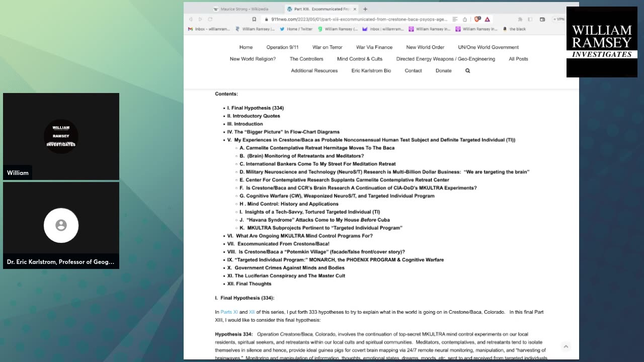Follow the 'XII' hyperlink in the paragraph
The width and height of the screenshot is (644, 362).
tap(252, 312)
